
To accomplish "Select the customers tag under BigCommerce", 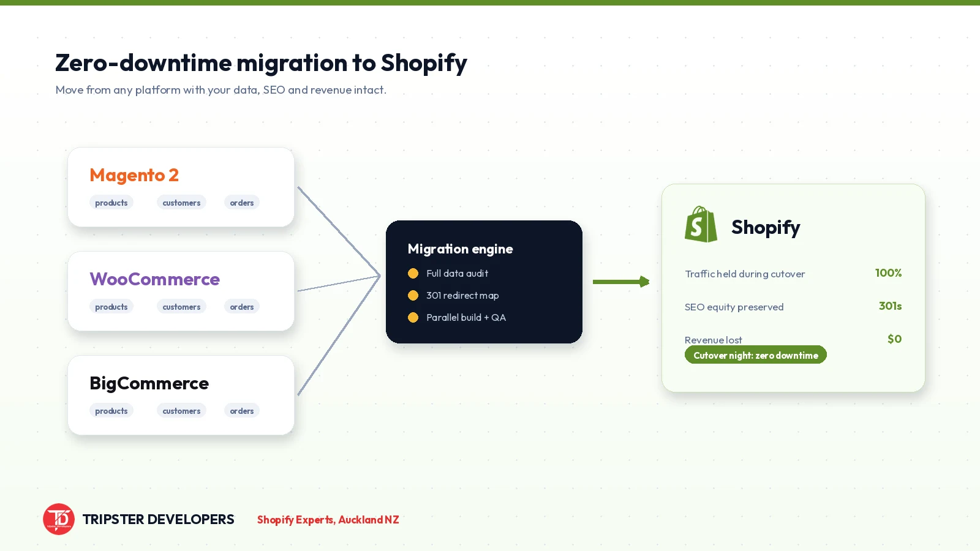I will coord(181,411).
